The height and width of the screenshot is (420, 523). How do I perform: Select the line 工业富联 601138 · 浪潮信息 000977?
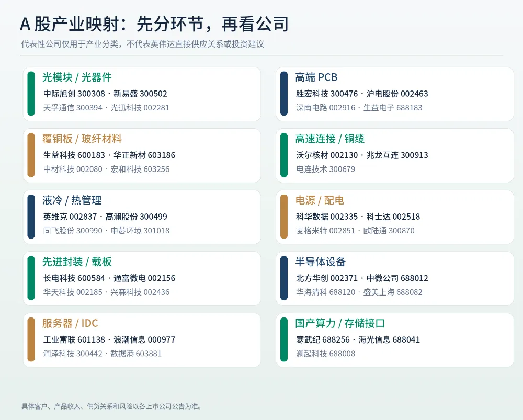pos(109,339)
